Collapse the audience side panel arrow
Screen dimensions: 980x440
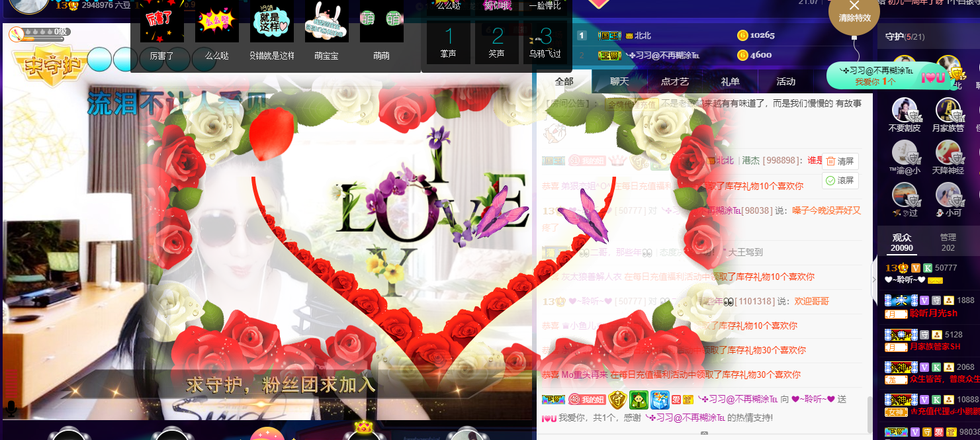(x=873, y=279)
